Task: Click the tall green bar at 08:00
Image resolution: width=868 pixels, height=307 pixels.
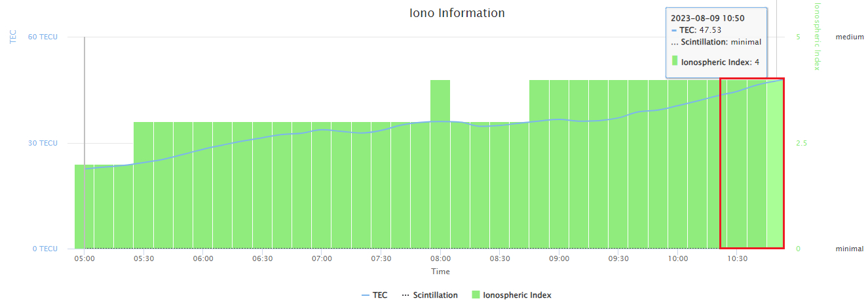Action: (440, 164)
